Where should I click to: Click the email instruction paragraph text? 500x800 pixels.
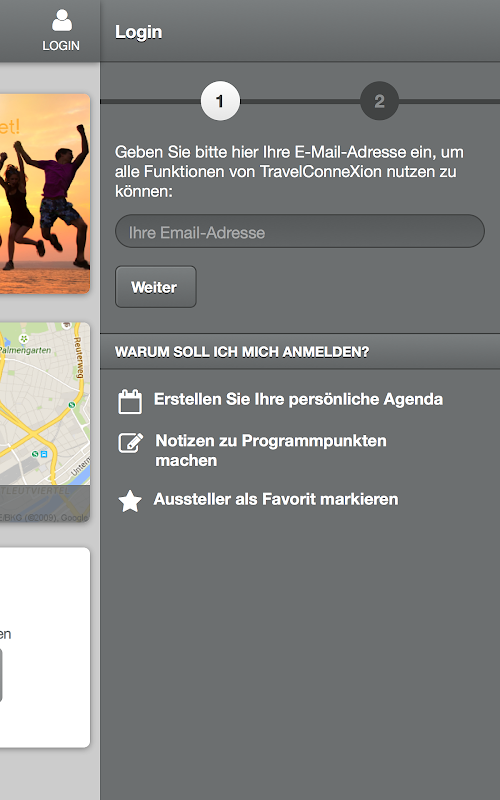pyautogui.click(x=289, y=171)
